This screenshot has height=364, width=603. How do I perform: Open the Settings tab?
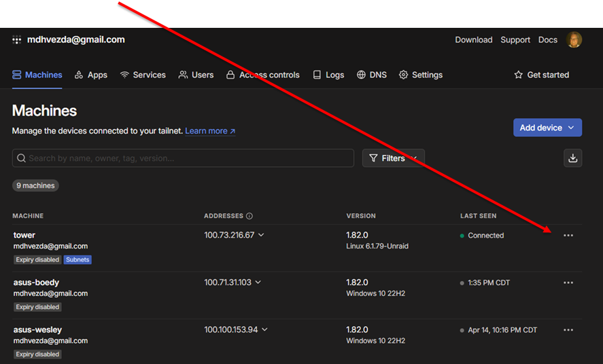420,75
